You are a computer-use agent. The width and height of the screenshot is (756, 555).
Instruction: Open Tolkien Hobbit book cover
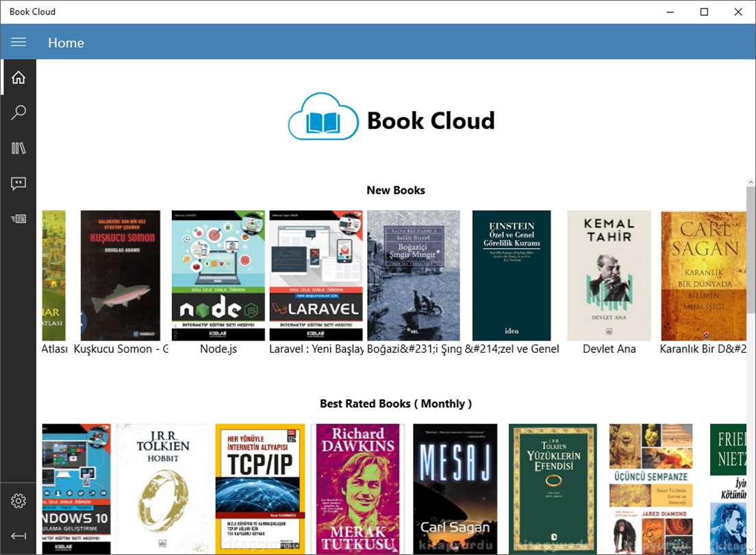point(163,489)
